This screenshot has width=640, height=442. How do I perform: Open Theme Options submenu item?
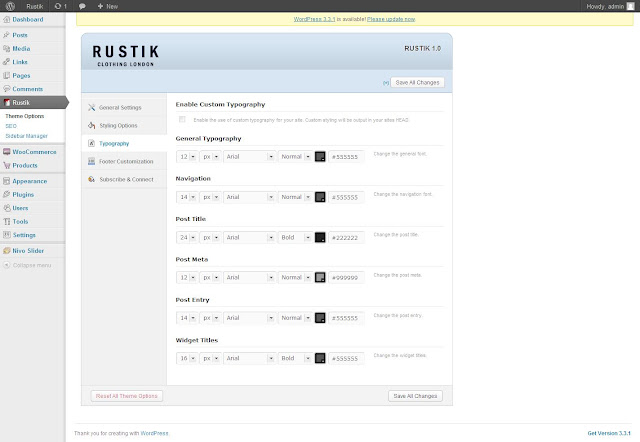[24, 116]
